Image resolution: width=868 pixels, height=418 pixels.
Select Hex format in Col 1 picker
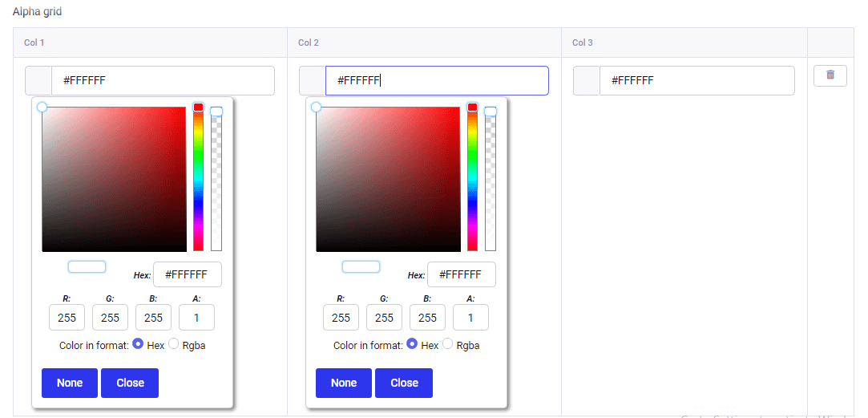coord(138,344)
